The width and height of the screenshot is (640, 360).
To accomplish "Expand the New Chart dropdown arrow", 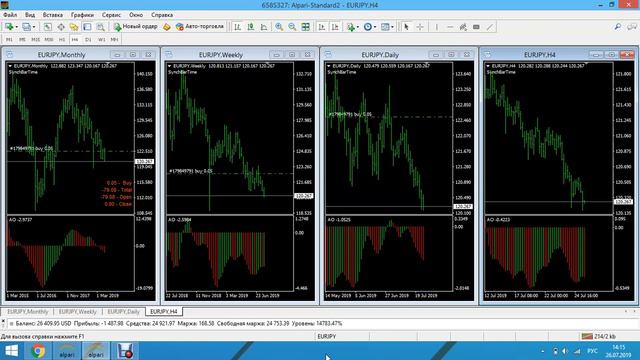I will pos(16,27).
